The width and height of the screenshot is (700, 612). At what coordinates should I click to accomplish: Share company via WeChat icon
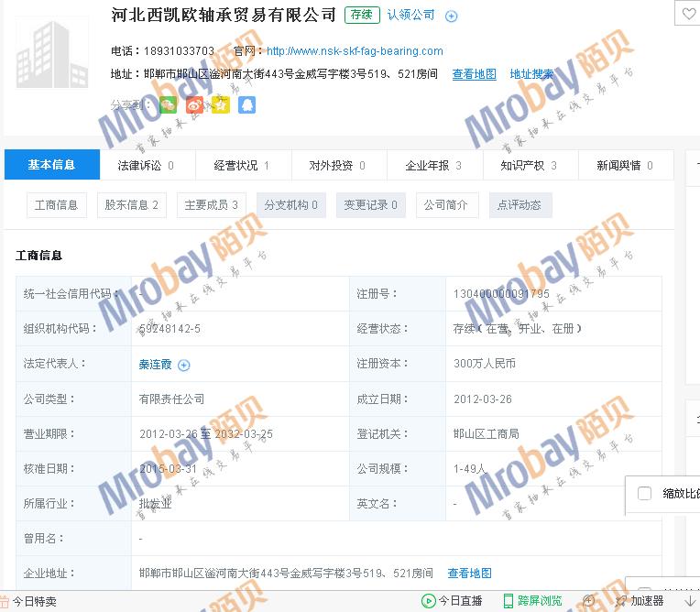point(168,105)
